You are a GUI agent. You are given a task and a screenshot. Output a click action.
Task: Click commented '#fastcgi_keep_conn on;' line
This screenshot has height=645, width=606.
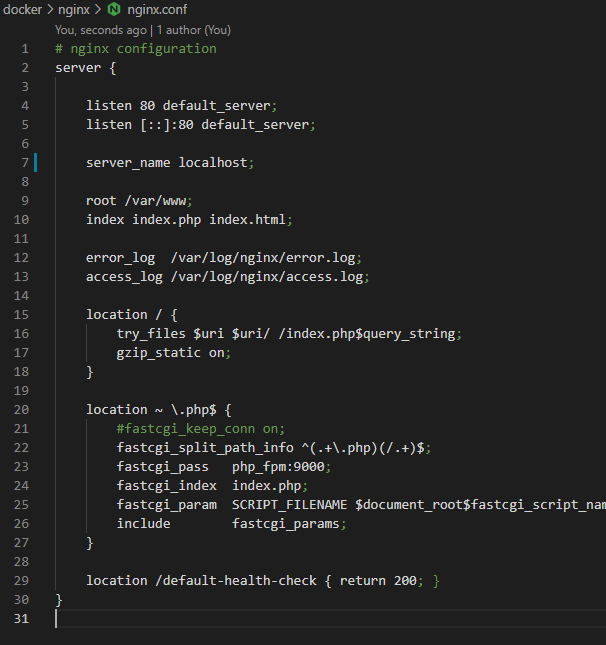coord(201,429)
